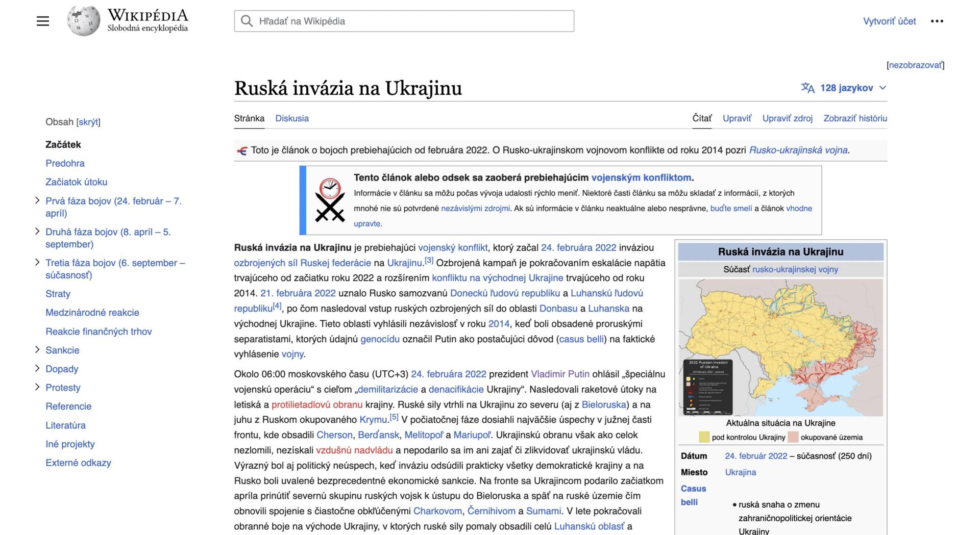980x535 pixels.
Task: Select the Čítať view tab
Action: [702, 118]
